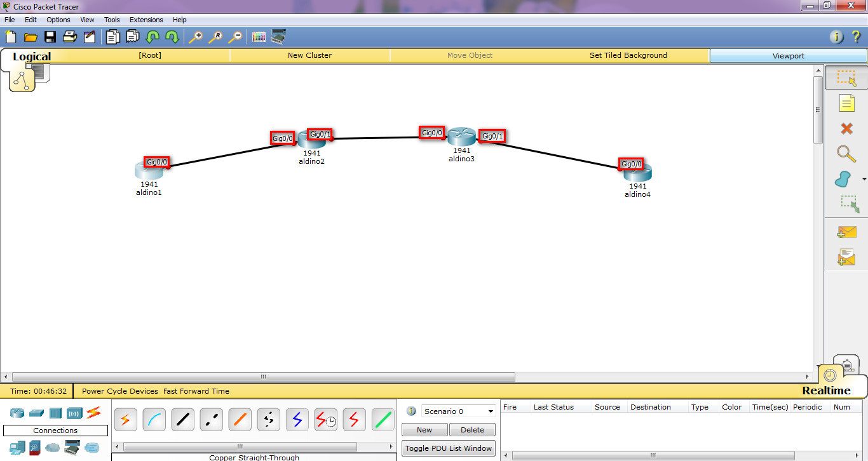The image size is (868, 461).
Task: Use the Zoom In toolbar icon
Action: pos(196,37)
